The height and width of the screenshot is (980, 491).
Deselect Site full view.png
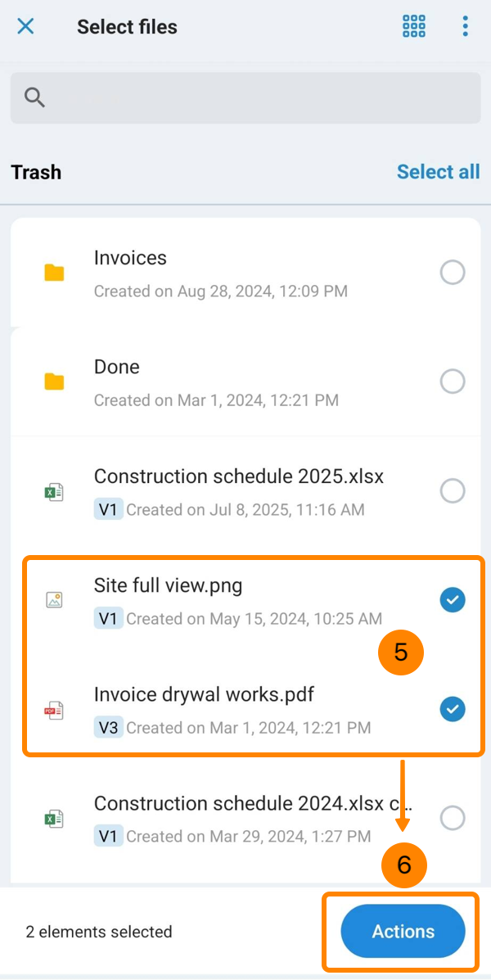click(453, 600)
